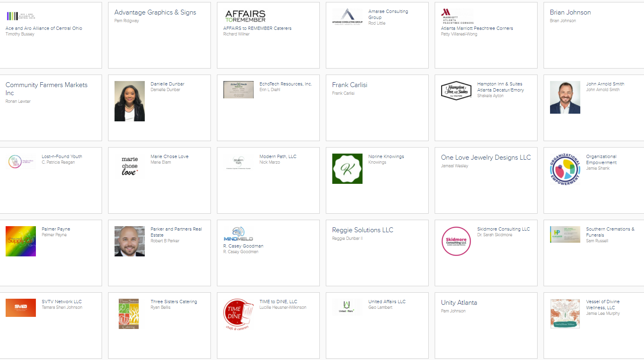Click the MINDMELD logo
This screenshot has width=644, height=360.
point(238,234)
